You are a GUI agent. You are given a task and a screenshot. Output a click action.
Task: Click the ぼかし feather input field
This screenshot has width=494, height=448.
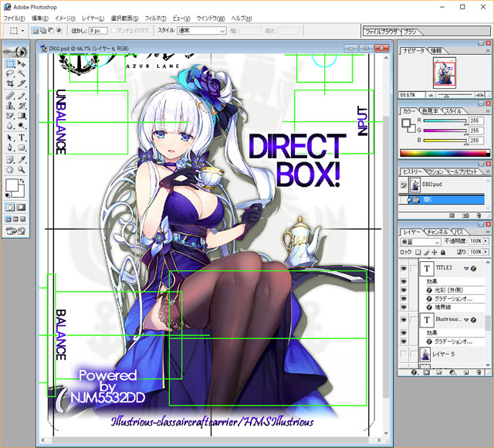[x=98, y=31]
